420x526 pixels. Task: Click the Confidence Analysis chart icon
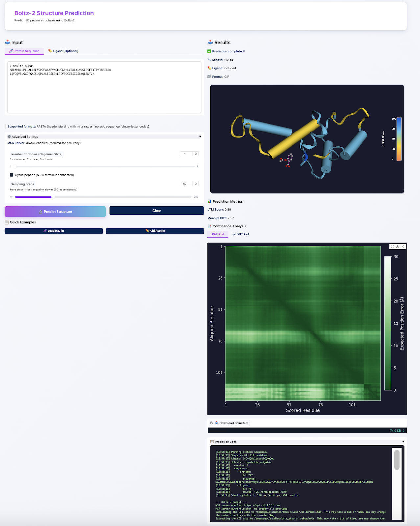coord(209,226)
